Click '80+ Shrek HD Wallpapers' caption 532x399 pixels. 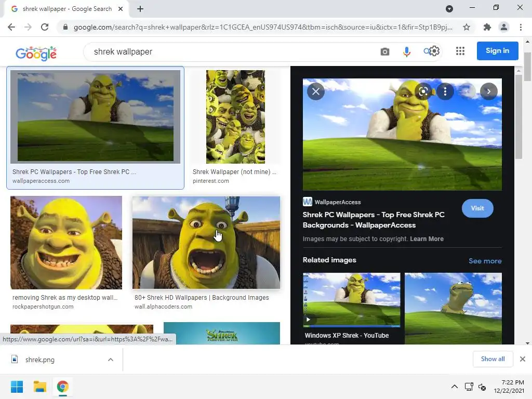(202, 298)
